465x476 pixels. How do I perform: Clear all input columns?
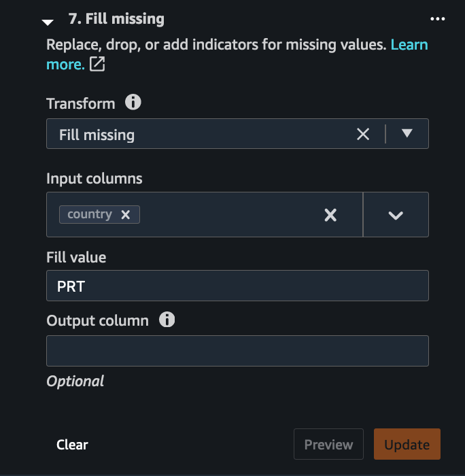pos(330,215)
